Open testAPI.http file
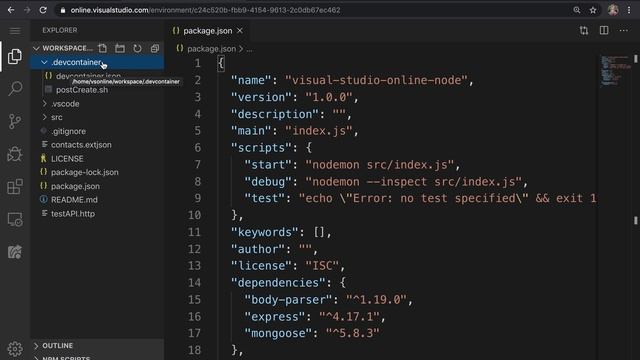 pos(73,213)
